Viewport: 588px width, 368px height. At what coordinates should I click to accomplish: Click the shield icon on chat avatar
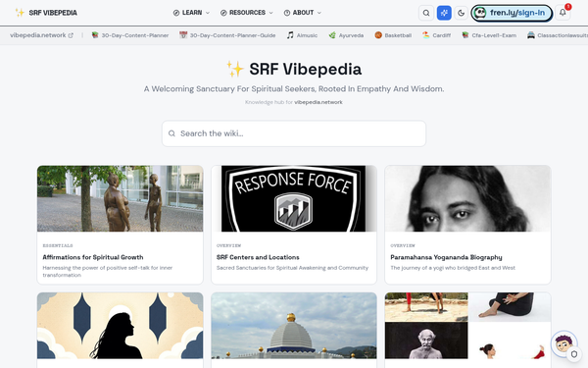click(x=573, y=353)
